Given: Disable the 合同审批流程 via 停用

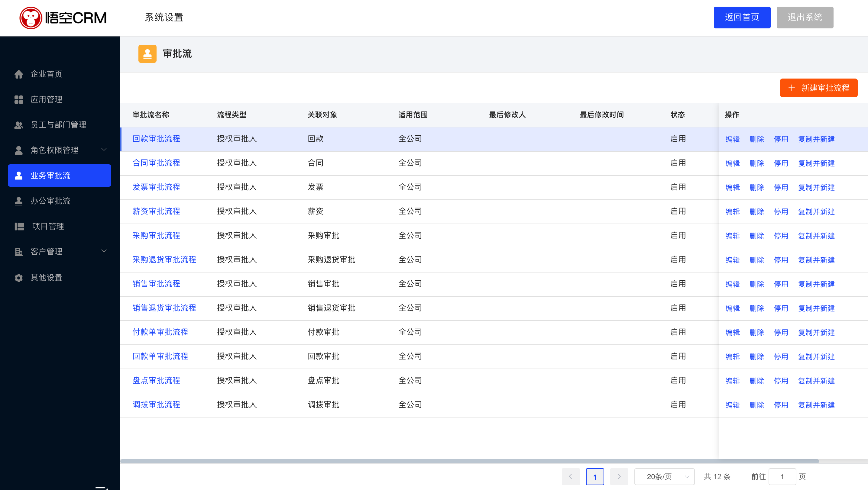Looking at the screenshot, I should click(x=780, y=163).
